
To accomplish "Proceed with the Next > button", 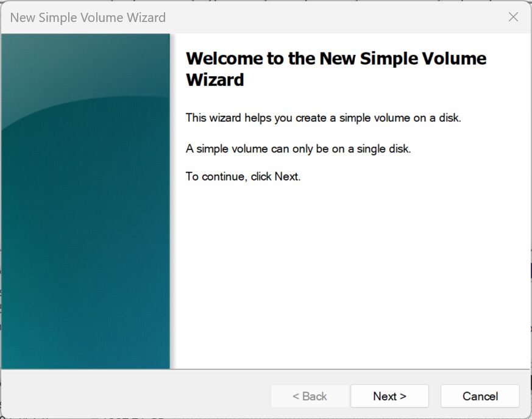I will click(x=389, y=396).
